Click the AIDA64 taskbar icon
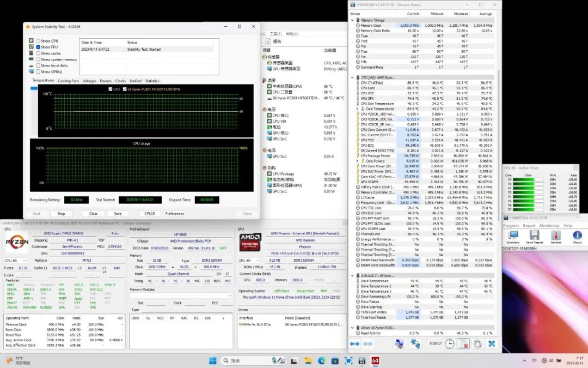The image size is (588, 368). (x=375, y=360)
